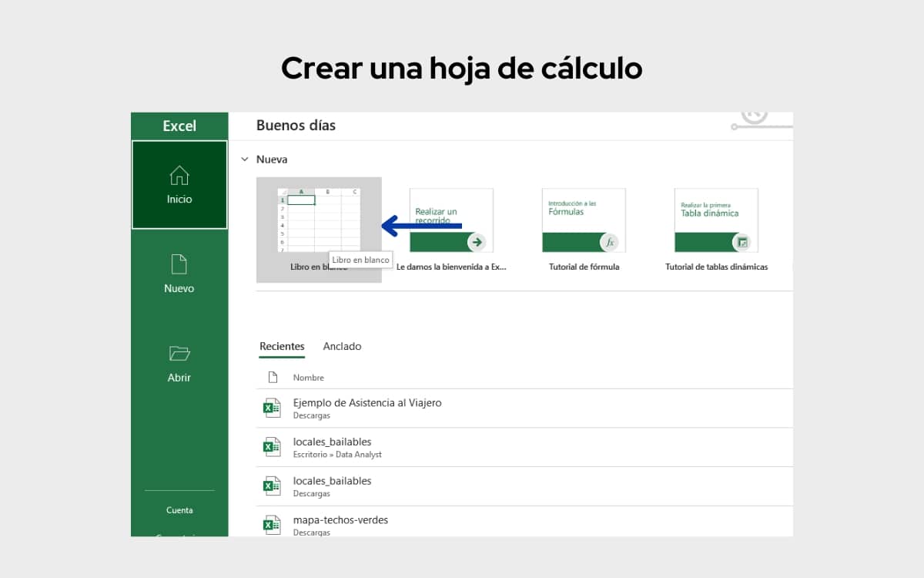Image resolution: width=924 pixels, height=578 pixels.
Task: Click the Excel icon beside mapa-techos-verdes
Action: [x=271, y=525]
